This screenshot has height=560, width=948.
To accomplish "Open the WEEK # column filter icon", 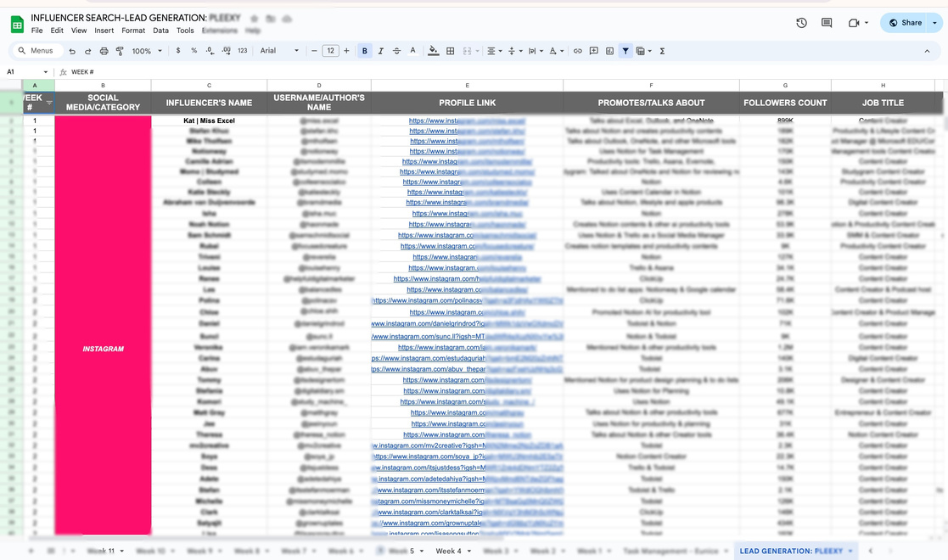I will coord(49,103).
